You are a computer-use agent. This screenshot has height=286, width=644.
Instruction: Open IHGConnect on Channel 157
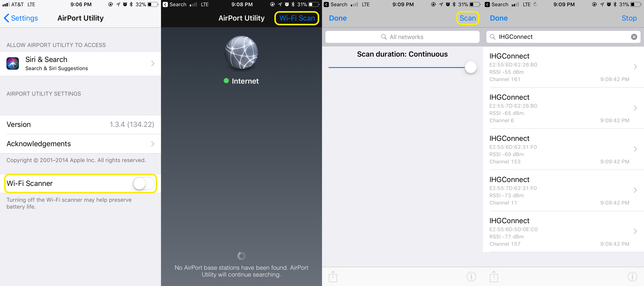point(563,232)
